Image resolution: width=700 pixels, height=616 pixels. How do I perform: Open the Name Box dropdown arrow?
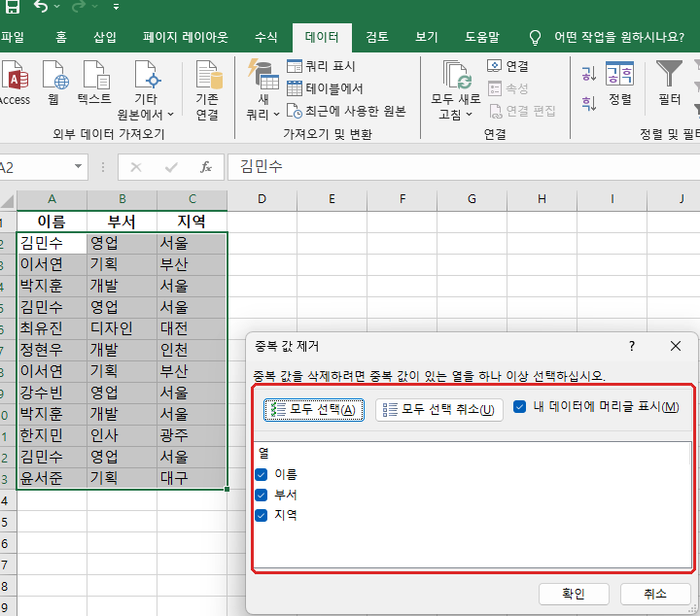(x=78, y=166)
